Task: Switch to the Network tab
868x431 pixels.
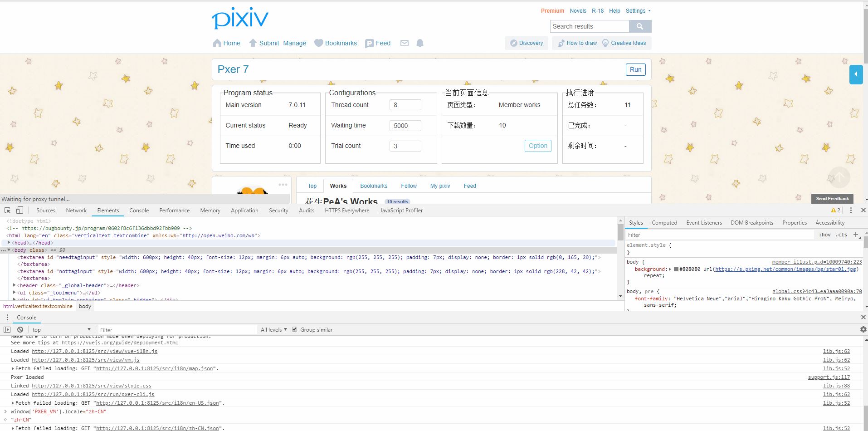Action: point(76,211)
